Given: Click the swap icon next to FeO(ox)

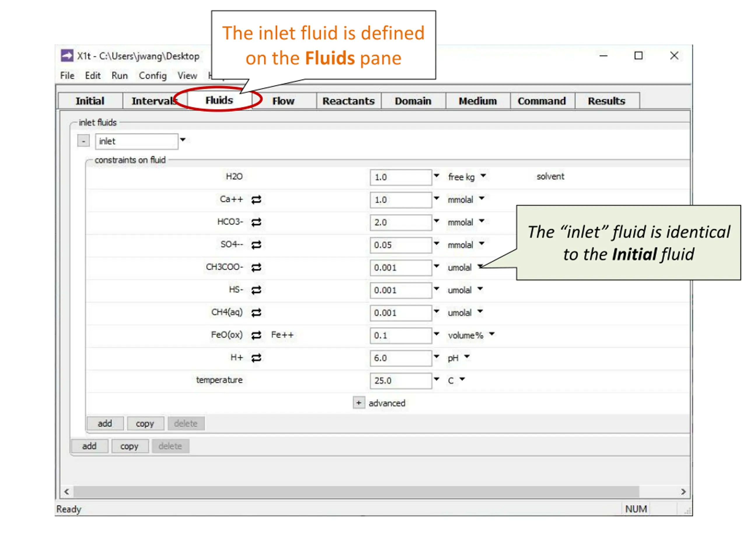Looking at the screenshot, I should (x=256, y=335).
